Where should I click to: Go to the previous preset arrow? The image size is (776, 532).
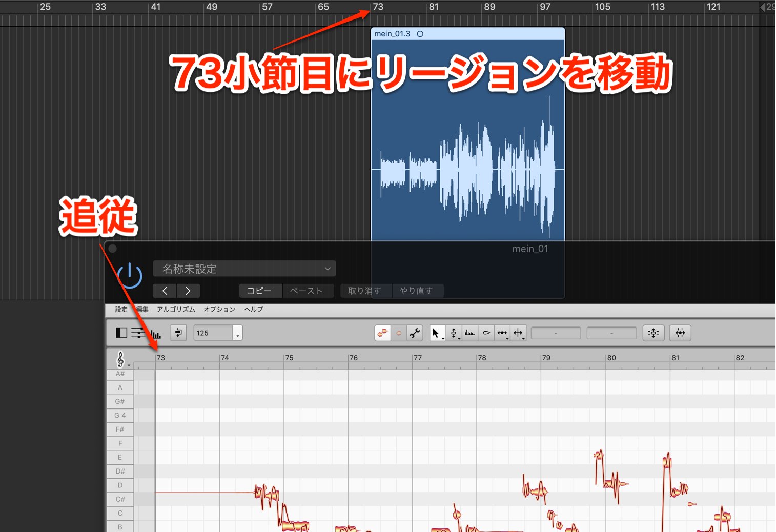pos(165,291)
